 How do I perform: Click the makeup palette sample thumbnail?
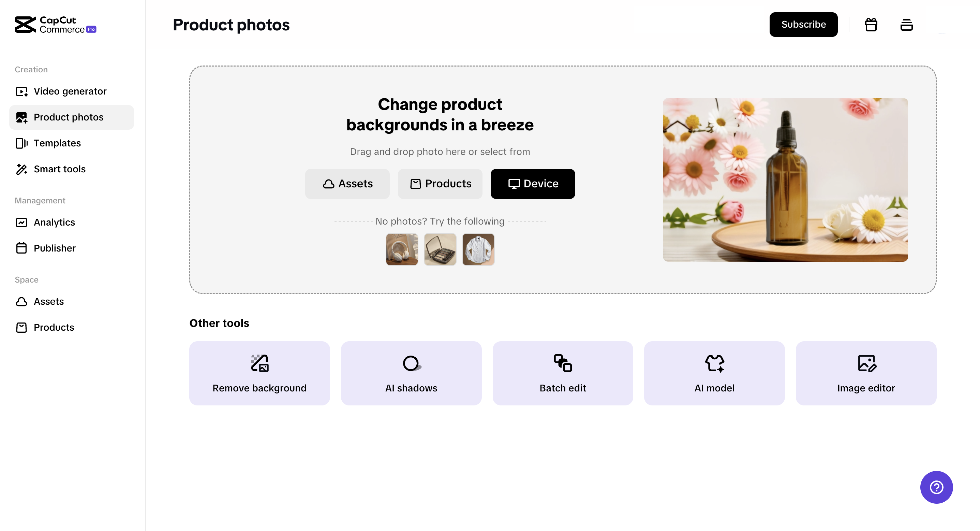click(440, 250)
